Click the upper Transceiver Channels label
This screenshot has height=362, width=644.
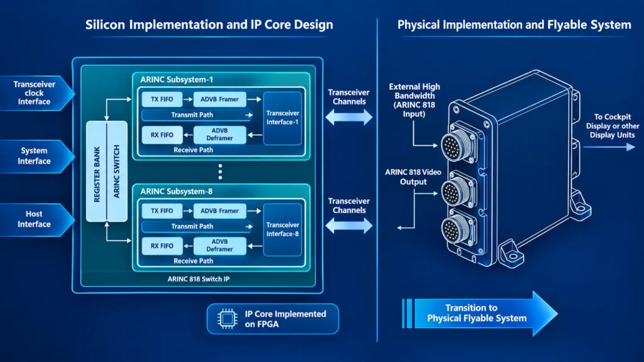[348, 97]
